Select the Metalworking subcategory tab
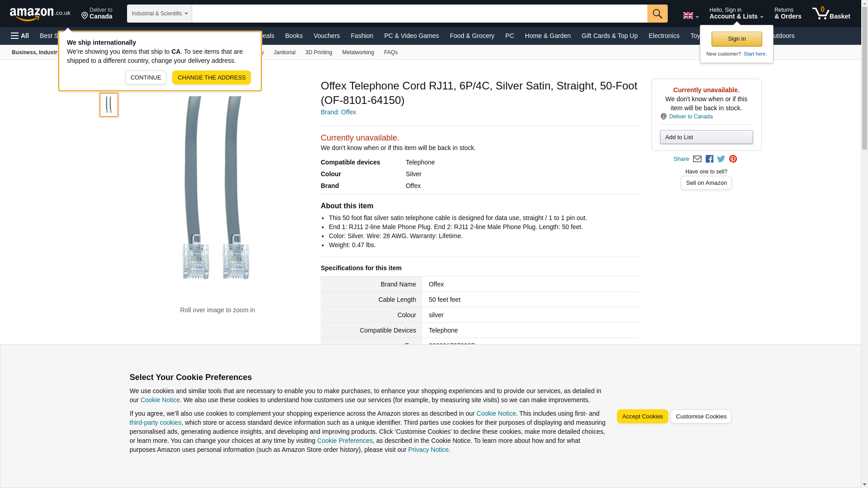 pos(358,52)
